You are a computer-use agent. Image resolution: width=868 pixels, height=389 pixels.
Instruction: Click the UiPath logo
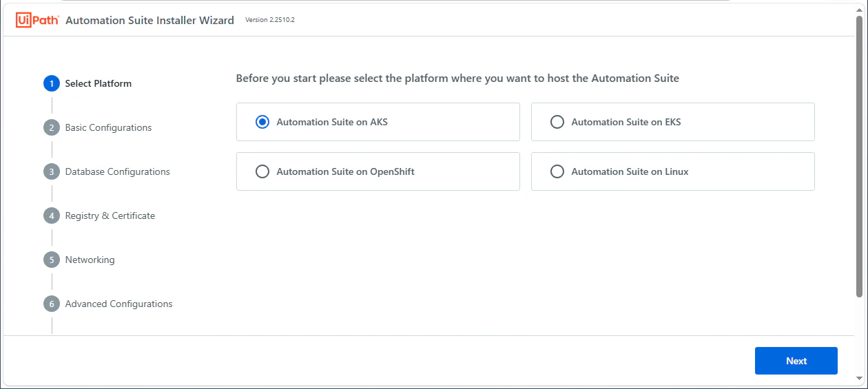37,21
